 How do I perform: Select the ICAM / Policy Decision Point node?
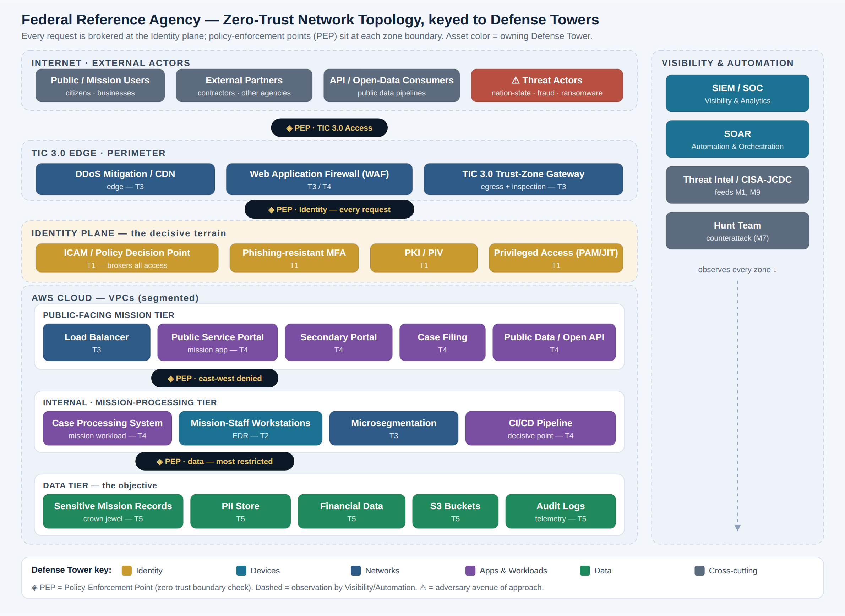[x=127, y=258]
